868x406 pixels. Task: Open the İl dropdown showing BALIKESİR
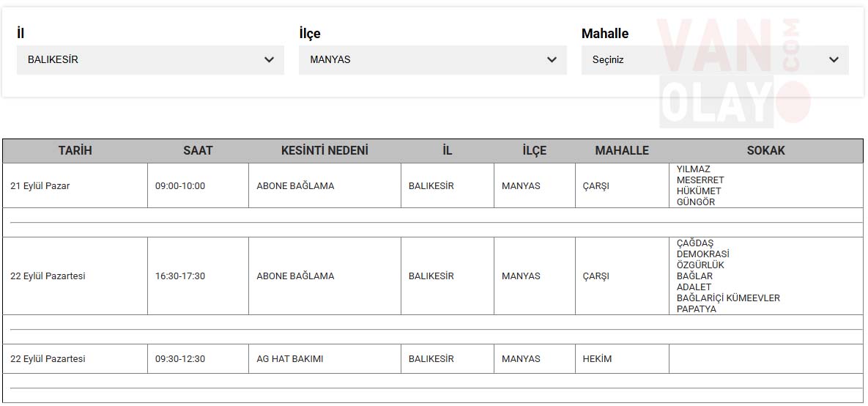tap(150, 60)
